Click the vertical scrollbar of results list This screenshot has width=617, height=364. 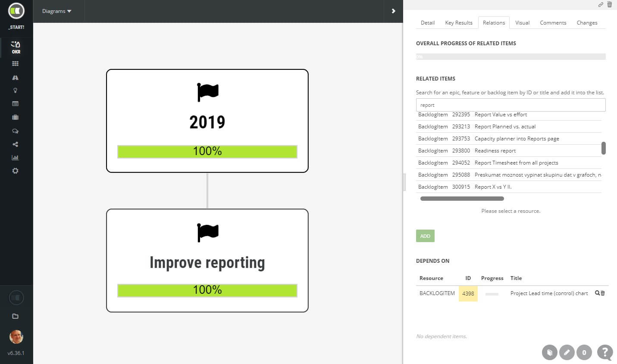click(x=604, y=148)
